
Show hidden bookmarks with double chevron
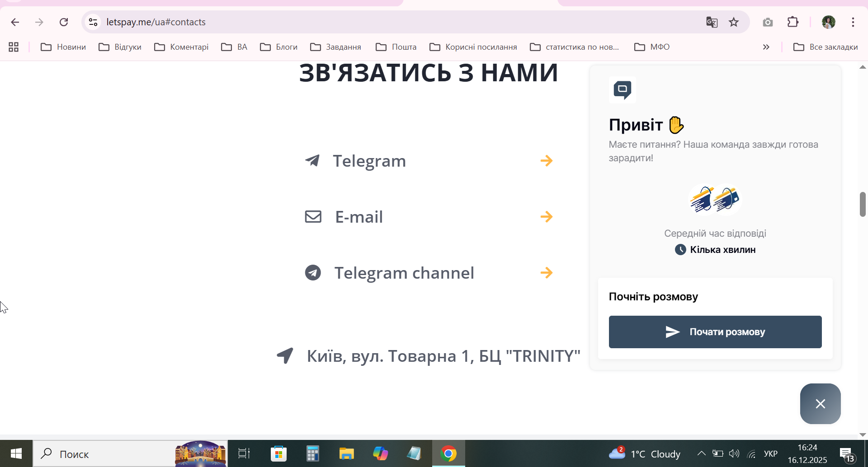pyautogui.click(x=766, y=47)
